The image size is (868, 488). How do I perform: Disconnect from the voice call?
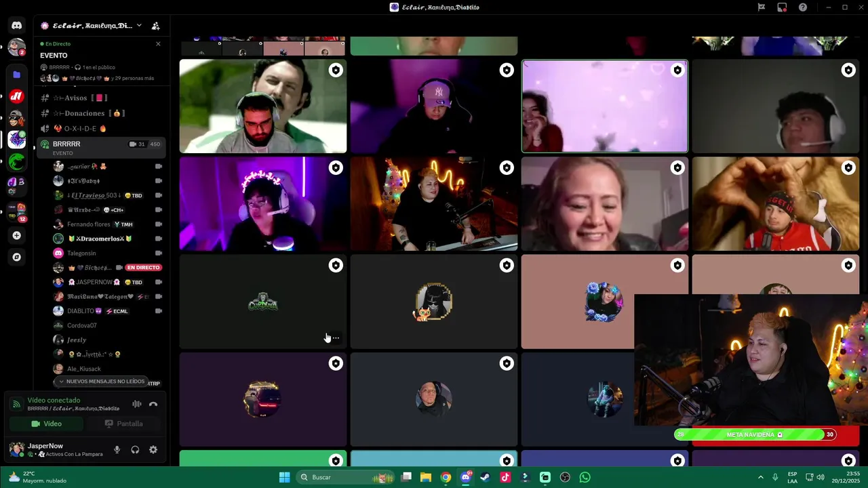coord(153,405)
